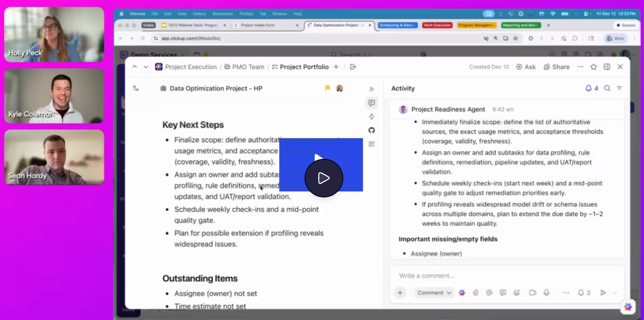Viewport: 644px width, 320px height.
Task: Send the comment with the arrow button
Action: tap(603, 293)
